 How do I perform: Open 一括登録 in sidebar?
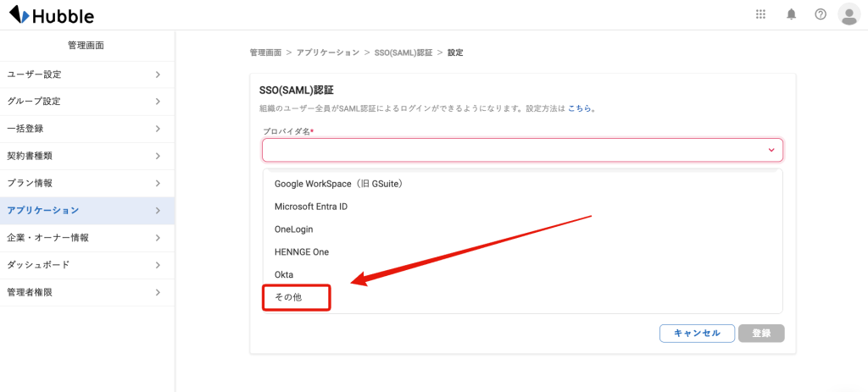pos(87,129)
